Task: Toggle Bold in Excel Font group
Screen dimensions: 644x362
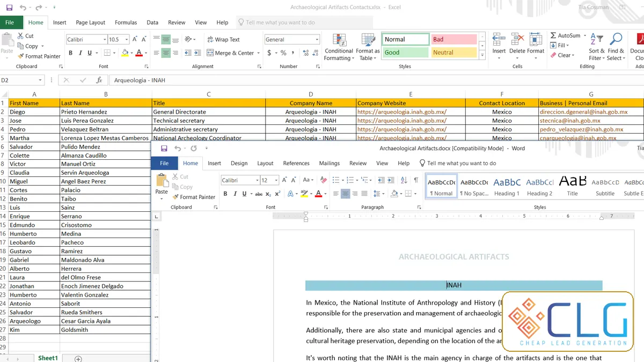Action: pyautogui.click(x=70, y=53)
